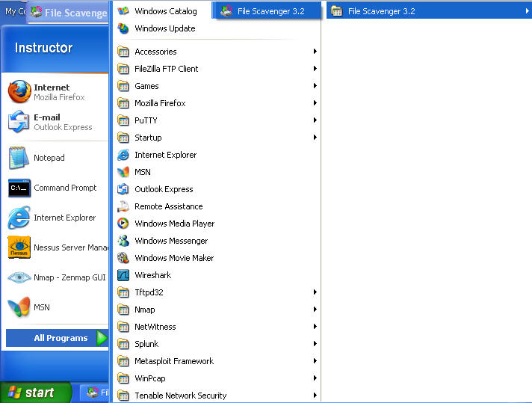
Task: Expand the Games submenu arrow
Action: (x=315, y=85)
